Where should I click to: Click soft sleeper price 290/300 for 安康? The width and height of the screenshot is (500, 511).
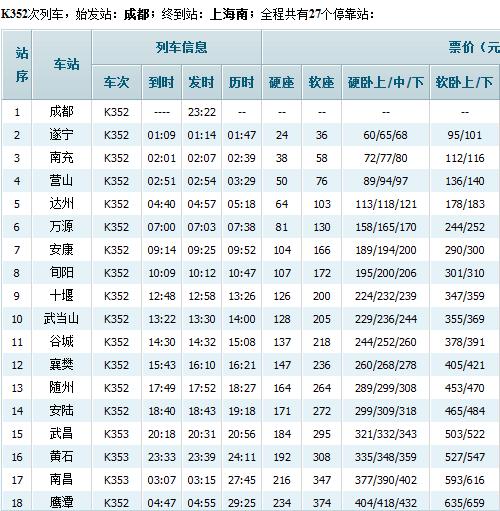[x=465, y=250]
